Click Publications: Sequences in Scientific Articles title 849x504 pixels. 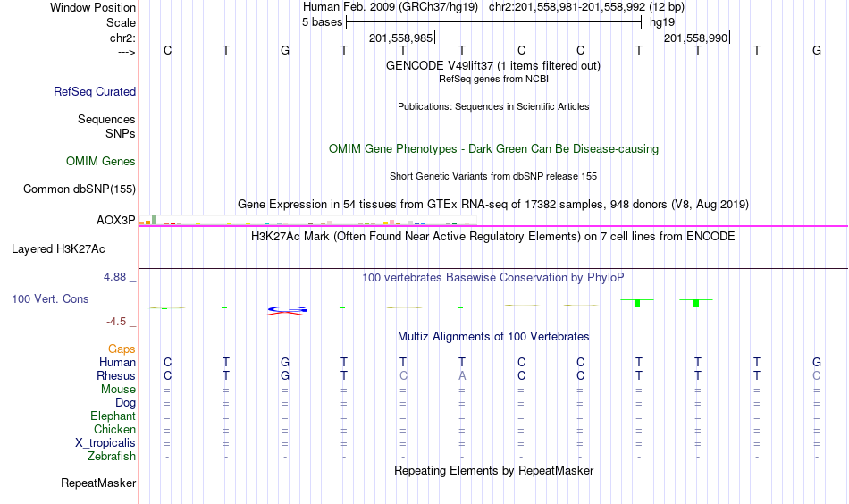coord(493,106)
